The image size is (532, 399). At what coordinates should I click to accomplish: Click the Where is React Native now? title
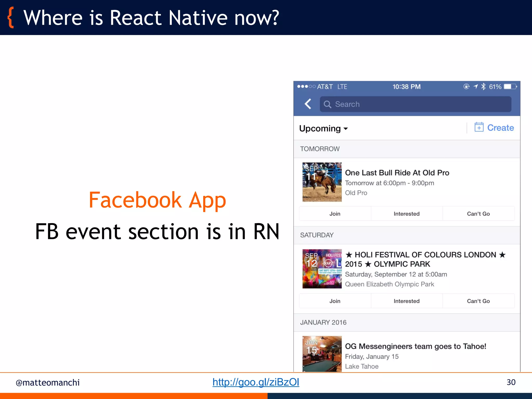[x=151, y=18]
